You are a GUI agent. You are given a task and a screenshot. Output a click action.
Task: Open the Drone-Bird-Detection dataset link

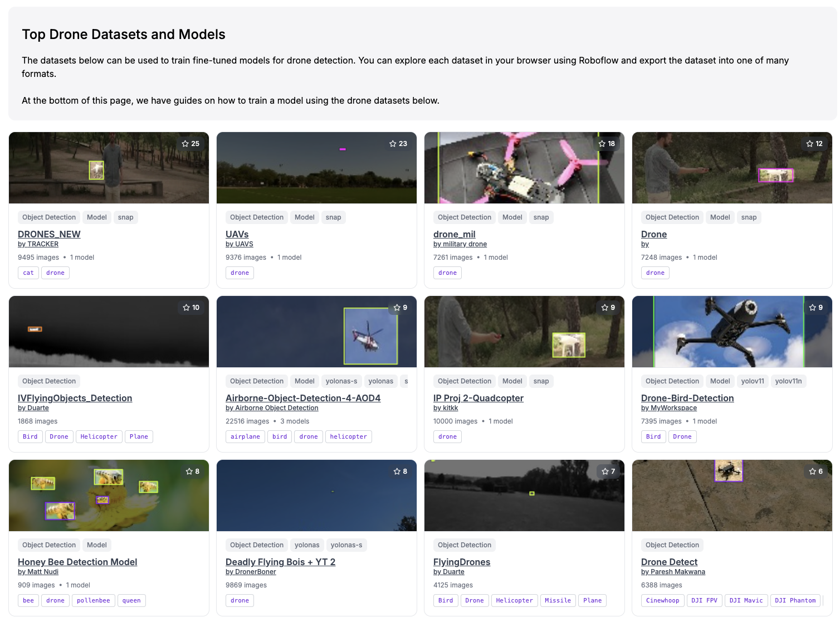tap(687, 398)
